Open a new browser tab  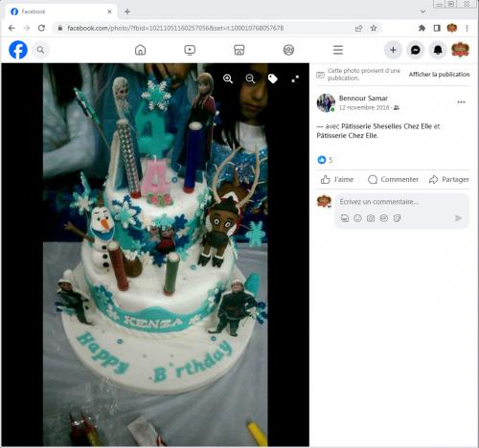point(127,11)
